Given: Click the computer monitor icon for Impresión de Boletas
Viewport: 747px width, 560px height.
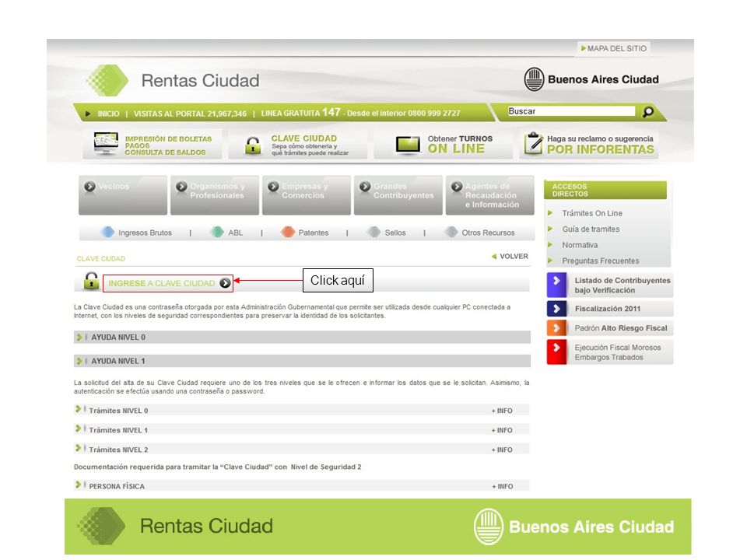Looking at the screenshot, I should pos(106,143).
